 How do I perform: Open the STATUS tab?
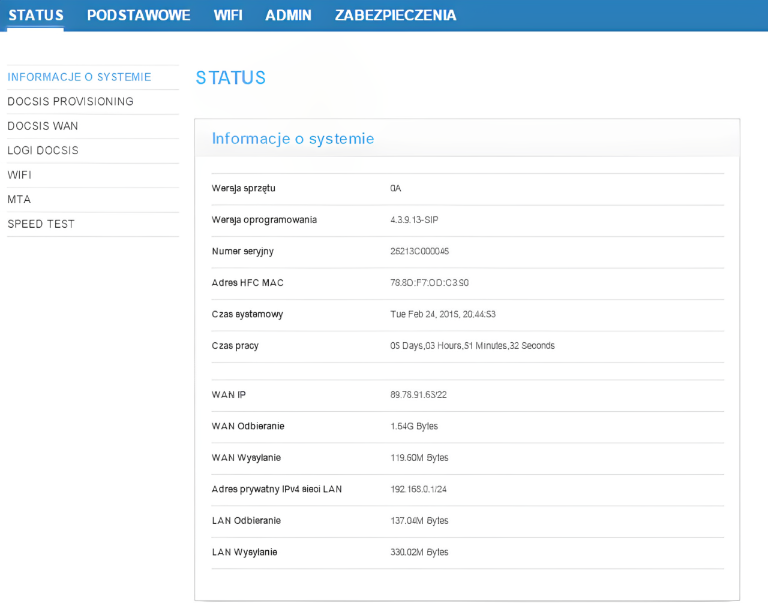pos(36,15)
